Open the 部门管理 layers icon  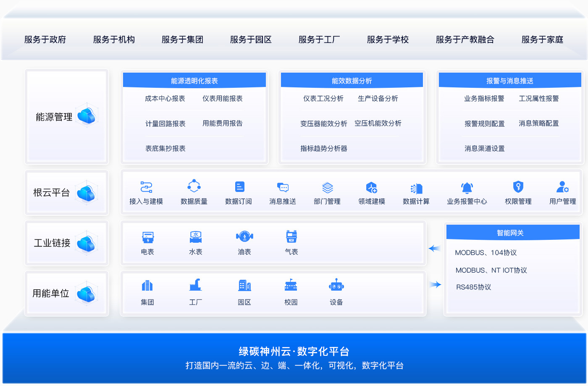[x=328, y=187]
